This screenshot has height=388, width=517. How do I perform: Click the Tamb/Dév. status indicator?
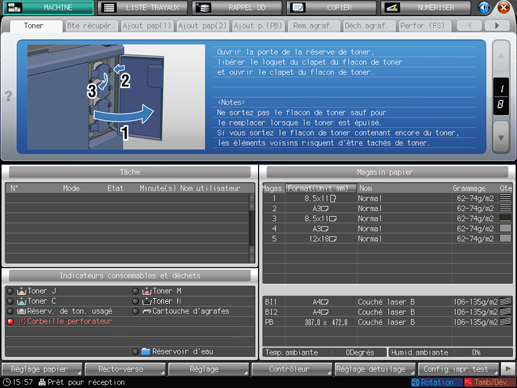coord(490,382)
